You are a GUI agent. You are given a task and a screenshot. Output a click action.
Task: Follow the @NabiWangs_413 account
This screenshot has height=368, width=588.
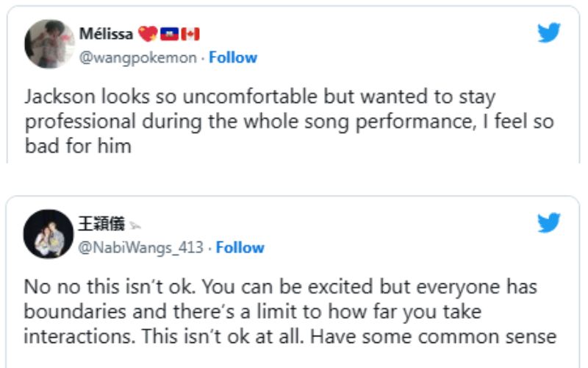click(240, 247)
